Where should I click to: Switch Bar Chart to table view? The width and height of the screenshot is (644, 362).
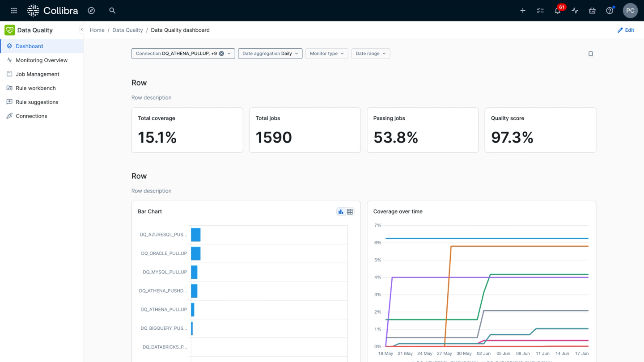click(x=350, y=212)
